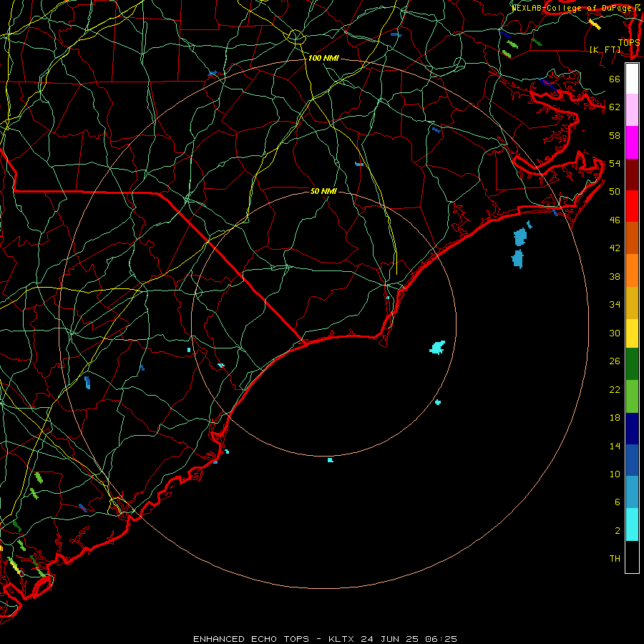Click the "42" legend value
Screen dimensions: 644x644
(615, 248)
